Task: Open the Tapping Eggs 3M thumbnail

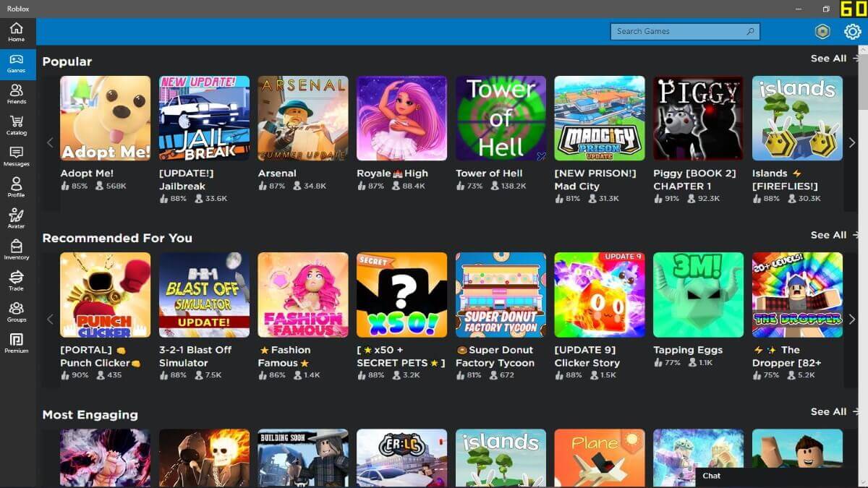Action: [699, 295]
